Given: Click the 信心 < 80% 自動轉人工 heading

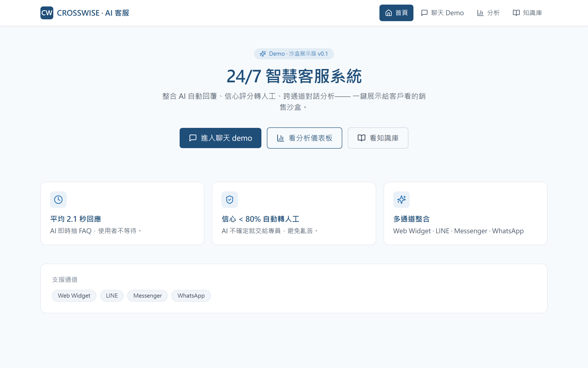Looking at the screenshot, I should tap(260, 219).
